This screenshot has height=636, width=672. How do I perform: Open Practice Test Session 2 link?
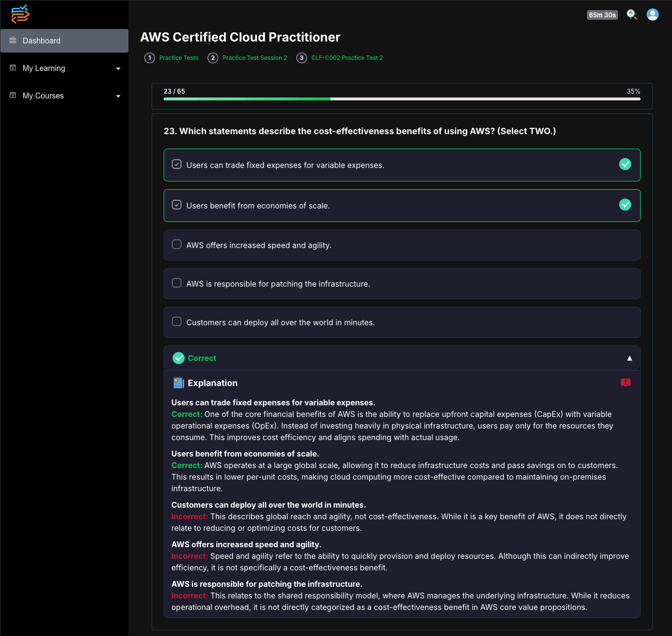pyautogui.click(x=254, y=57)
